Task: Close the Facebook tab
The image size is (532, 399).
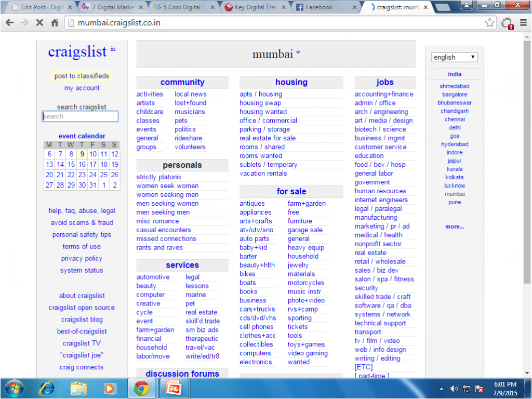Action: [x=354, y=7]
